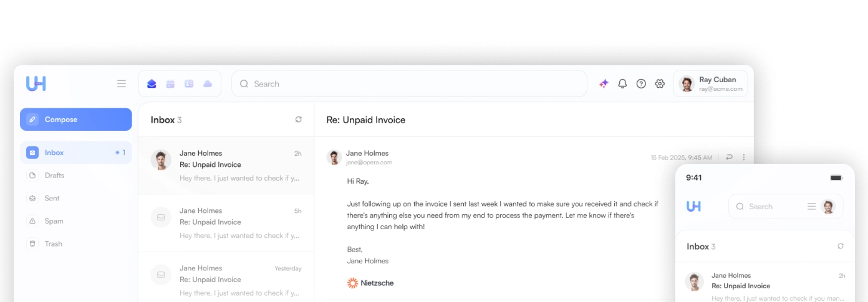Click the Compose button
Viewport: 868px width, 302px height.
(76, 120)
